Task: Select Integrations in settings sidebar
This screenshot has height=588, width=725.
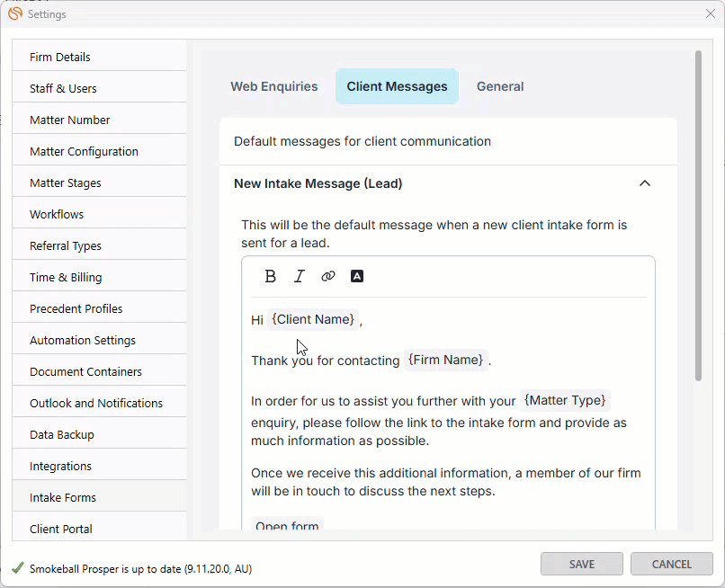Action: (x=61, y=466)
